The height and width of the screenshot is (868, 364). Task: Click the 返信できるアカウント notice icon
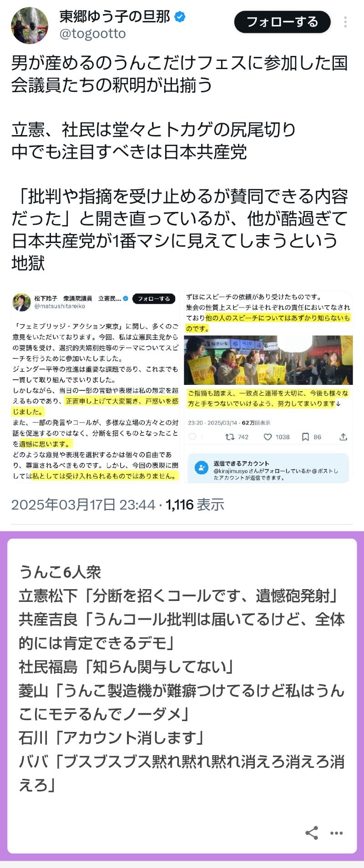(x=202, y=468)
